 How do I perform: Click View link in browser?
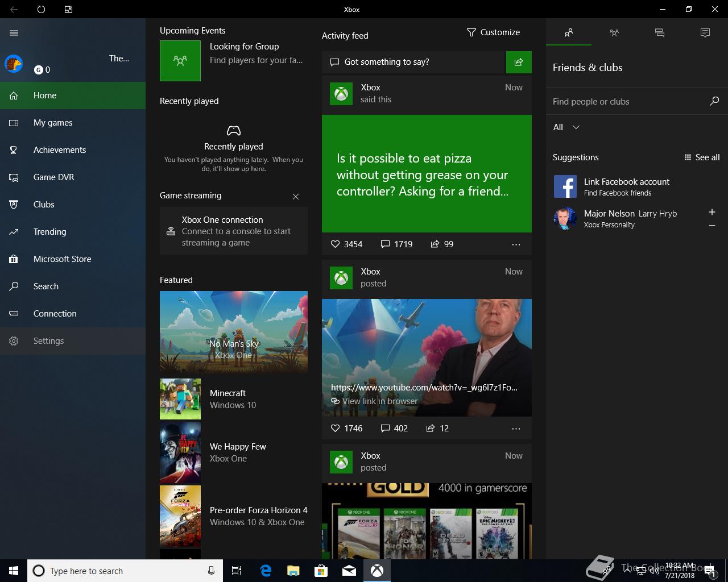tap(374, 401)
